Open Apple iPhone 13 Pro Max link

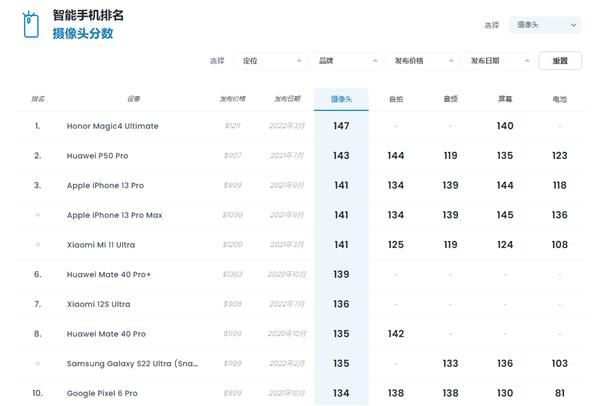[114, 215]
